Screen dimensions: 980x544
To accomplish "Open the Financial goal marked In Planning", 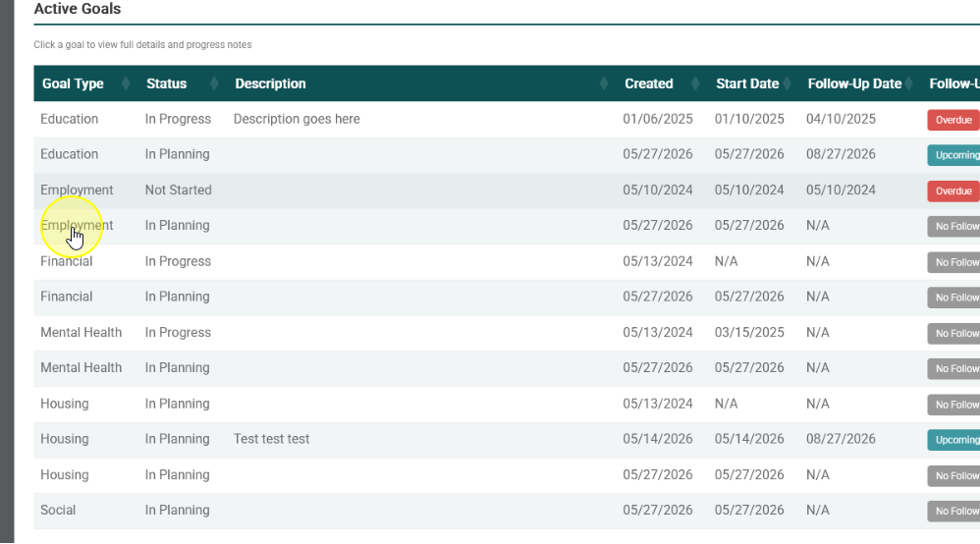I will tap(507, 298).
